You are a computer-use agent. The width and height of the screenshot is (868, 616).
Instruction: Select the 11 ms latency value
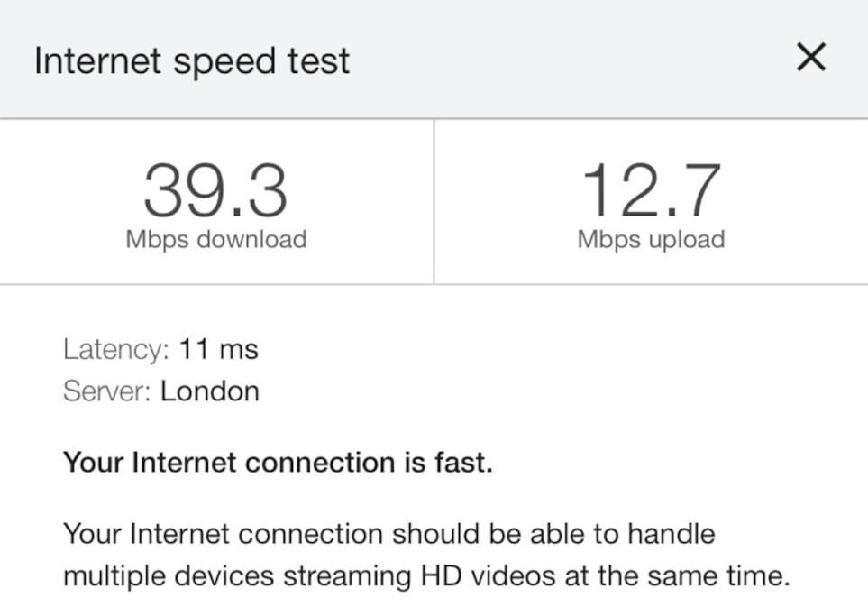click(219, 350)
